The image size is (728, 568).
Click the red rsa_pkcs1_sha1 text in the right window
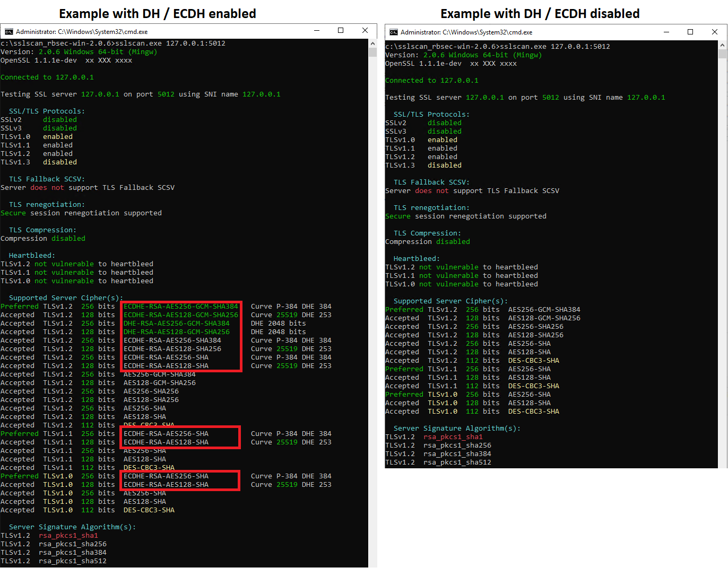(x=453, y=437)
